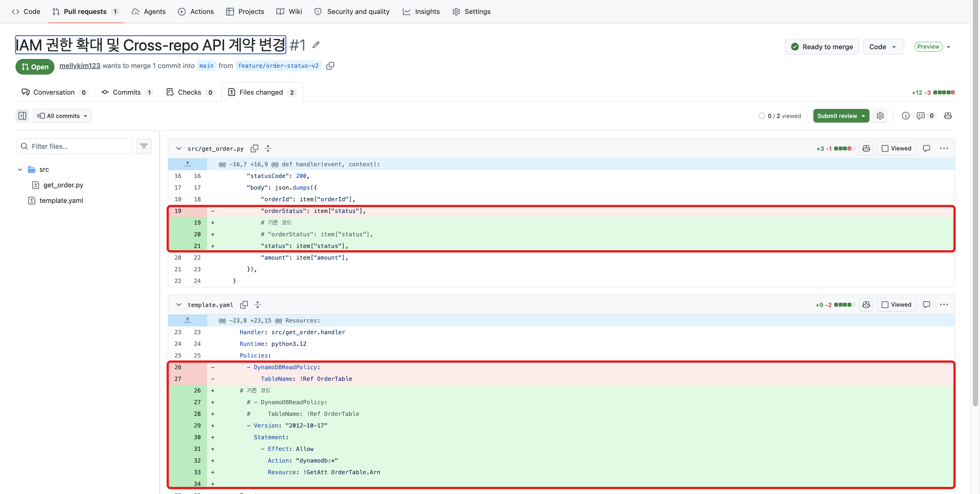Open Security and quality tab
This screenshot has height=494, width=980.
(x=352, y=11)
